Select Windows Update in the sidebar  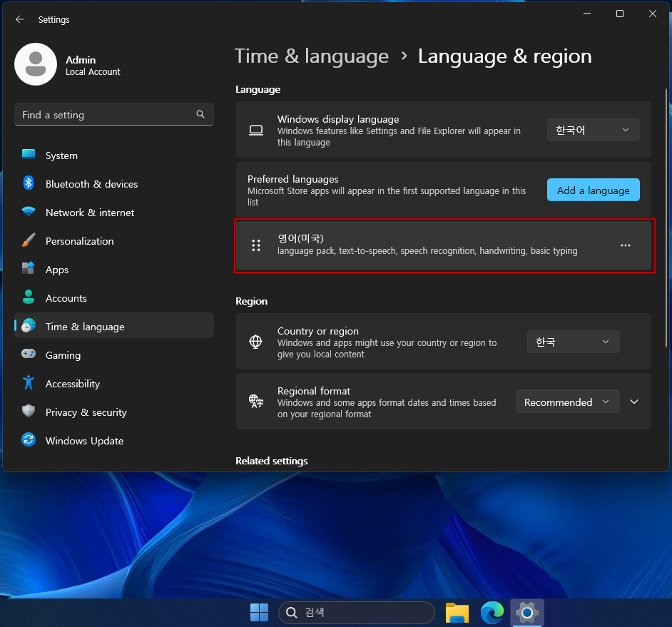114,441
